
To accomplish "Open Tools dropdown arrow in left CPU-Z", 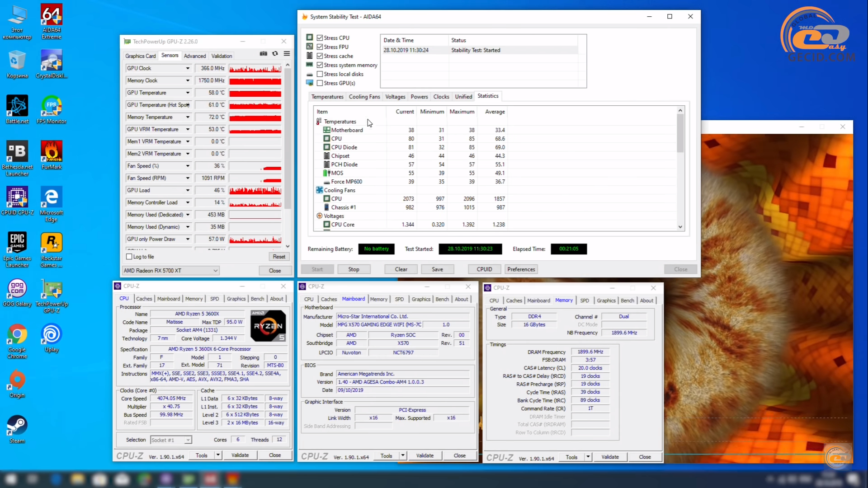I will tap(218, 455).
